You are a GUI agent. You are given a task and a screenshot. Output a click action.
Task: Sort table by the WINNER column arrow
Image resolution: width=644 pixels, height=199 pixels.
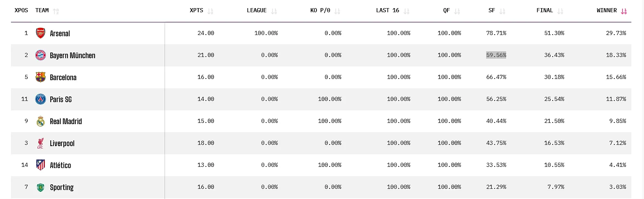tap(624, 11)
